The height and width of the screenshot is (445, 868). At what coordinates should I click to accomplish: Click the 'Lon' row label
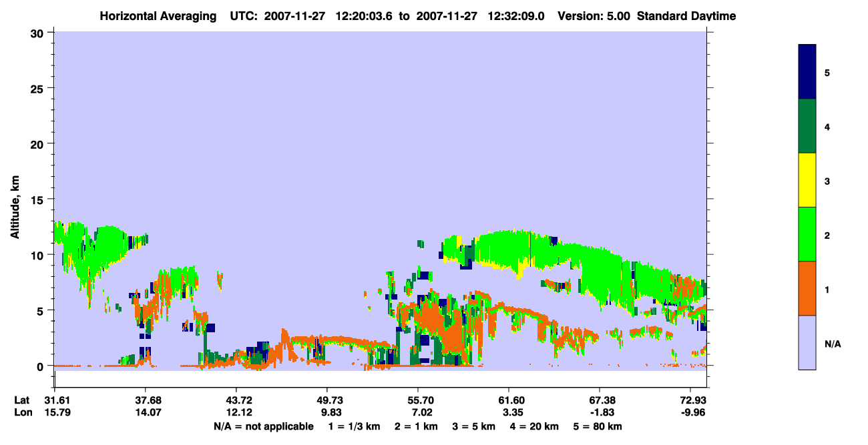(22, 412)
